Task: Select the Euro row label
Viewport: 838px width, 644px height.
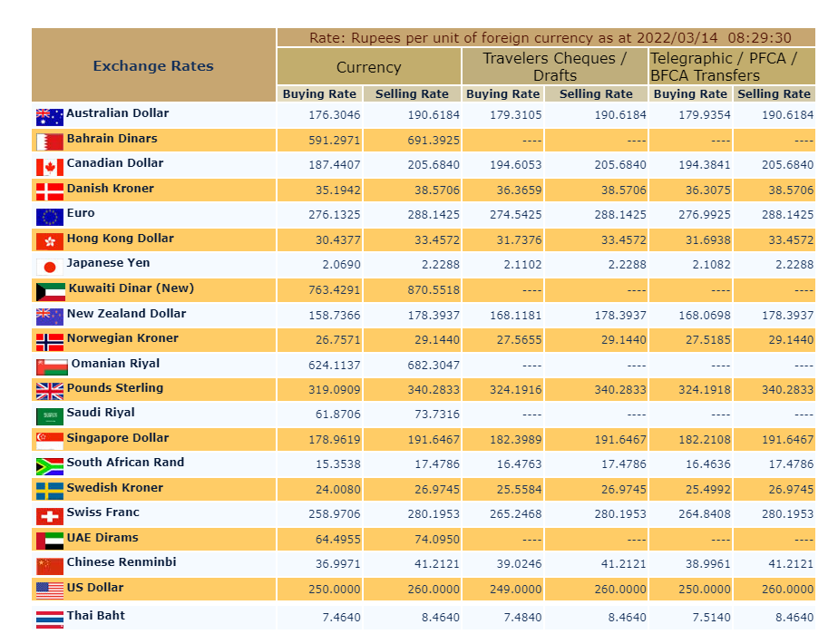Action: [81, 213]
